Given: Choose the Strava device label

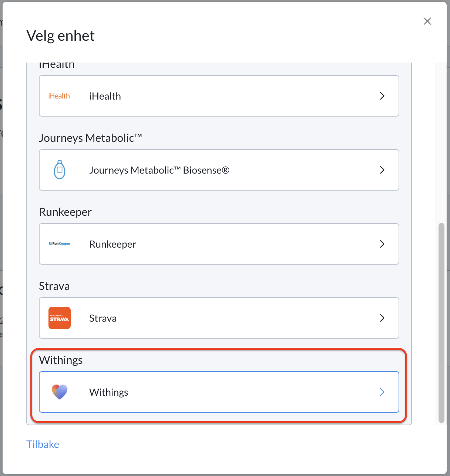Looking at the screenshot, I should [x=103, y=318].
